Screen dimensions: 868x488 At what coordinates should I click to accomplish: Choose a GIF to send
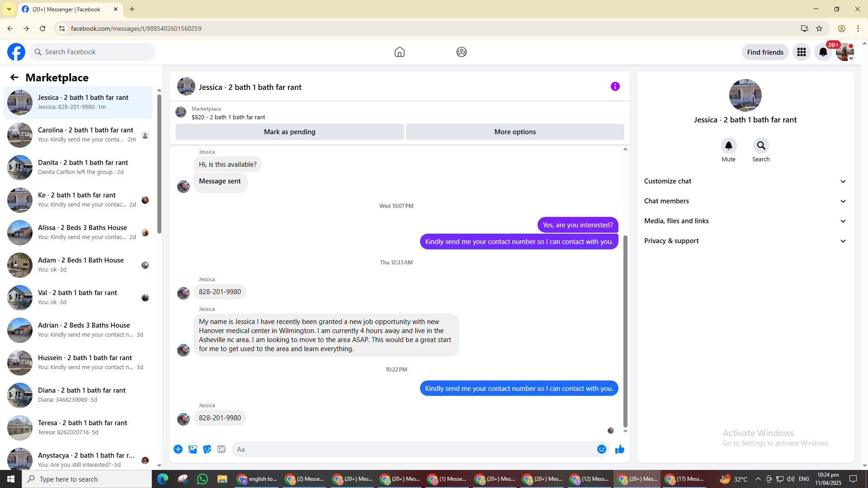coord(222,449)
